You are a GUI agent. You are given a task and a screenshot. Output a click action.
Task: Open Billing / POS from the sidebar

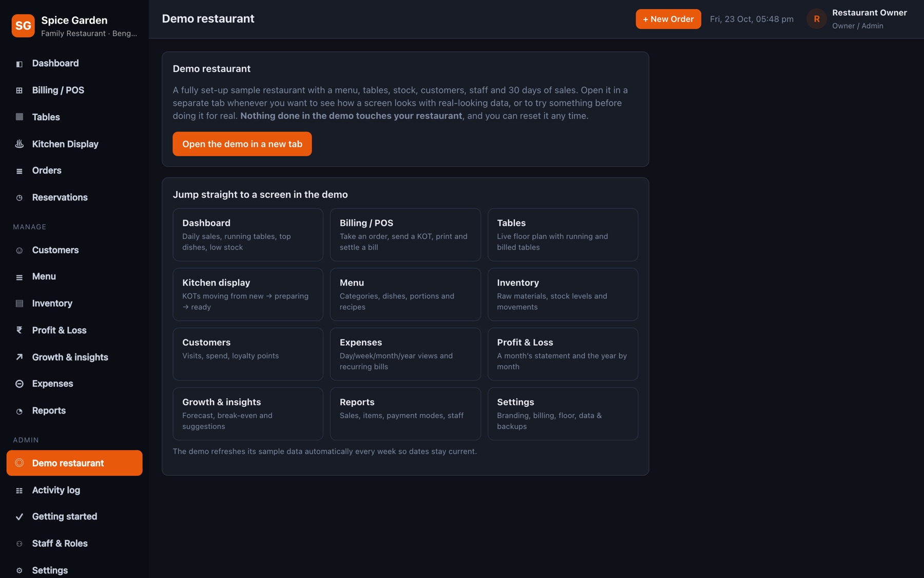(74, 90)
